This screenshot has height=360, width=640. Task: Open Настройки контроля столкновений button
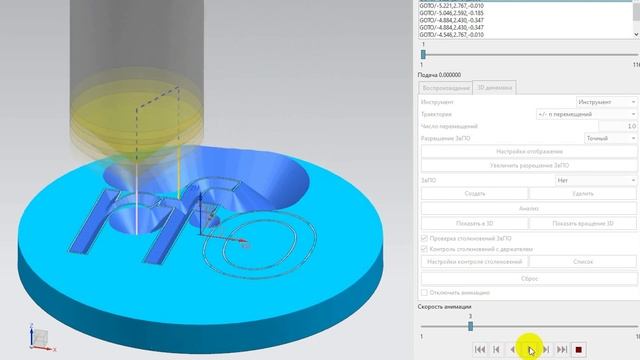click(x=475, y=262)
